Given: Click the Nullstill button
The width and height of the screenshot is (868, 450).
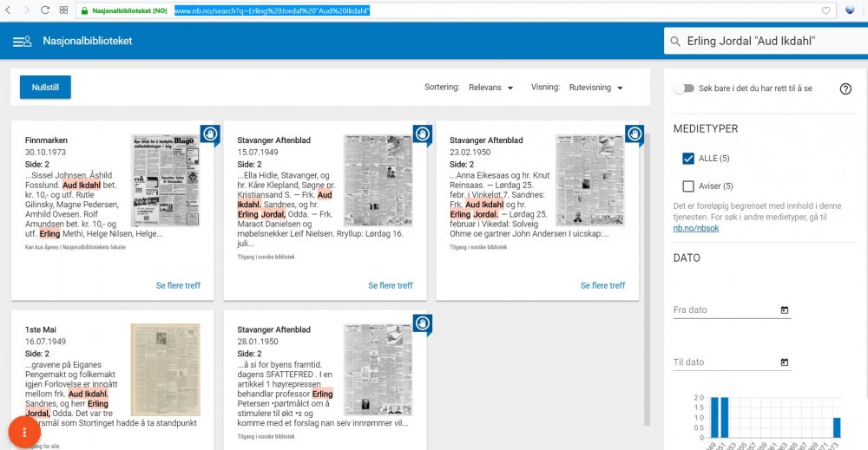Looking at the screenshot, I should pyautogui.click(x=45, y=88).
